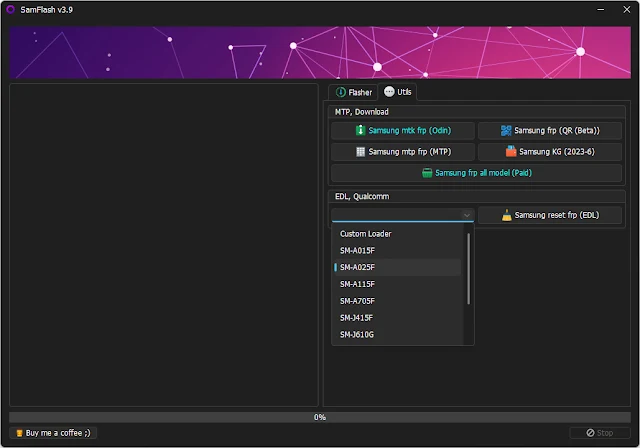The height and width of the screenshot is (448, 640).
Task: Click Samsung reset frp (EDL) button
Action: pyautogui.click(x=550, y=215)
